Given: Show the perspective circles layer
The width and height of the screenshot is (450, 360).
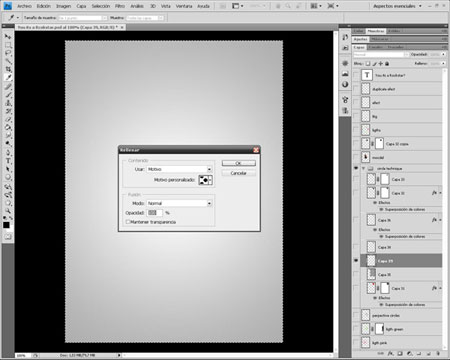Looking at the screenshot, I should pyautogui.click(x=356, y=315).
